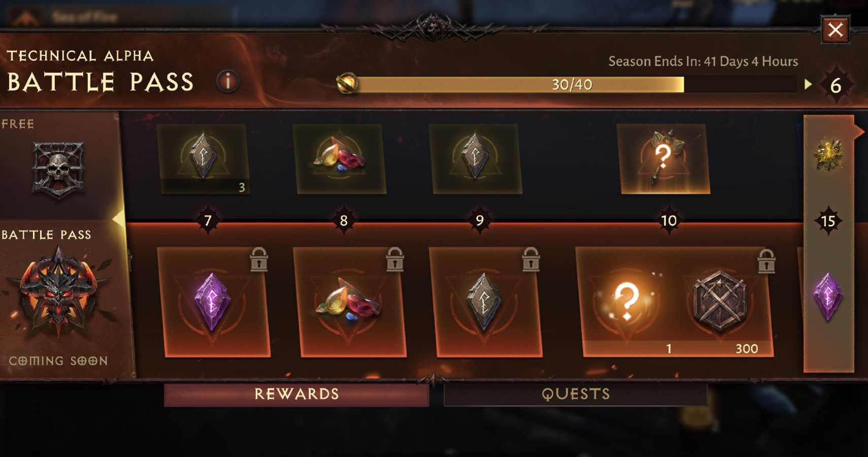
Task: Select the free rank 9 rune reward
Action: pyautogui.click(x=476, y=159)
